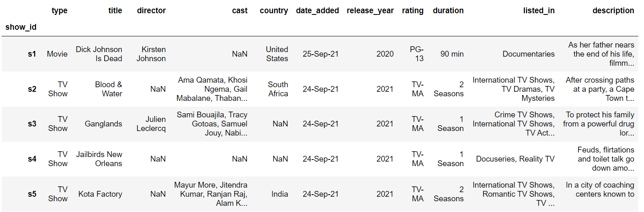Select the 'date_added' column header
The height and width of the screenshot is (212, 644).
317,11
